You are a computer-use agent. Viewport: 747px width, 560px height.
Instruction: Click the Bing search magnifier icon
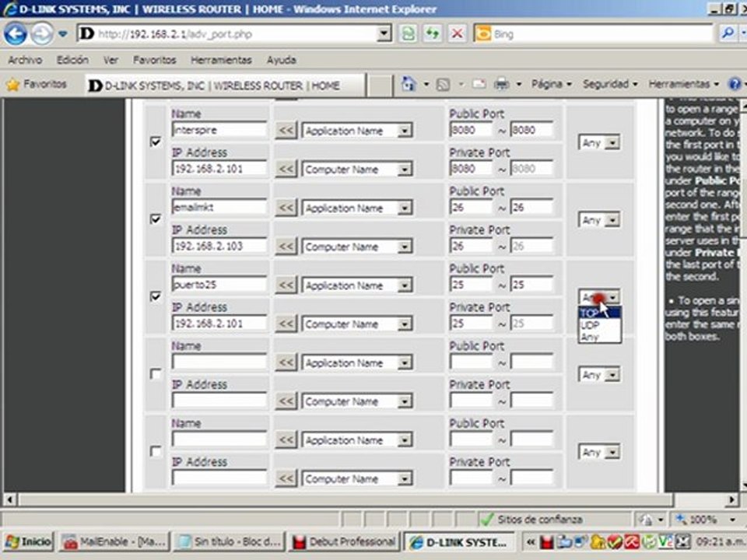[x=728, y=33]
